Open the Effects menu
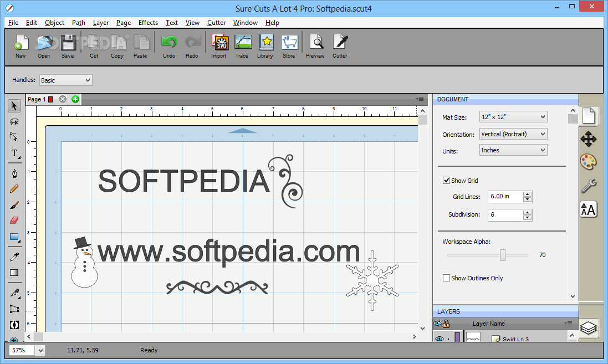608x364 pixels. 148,23
